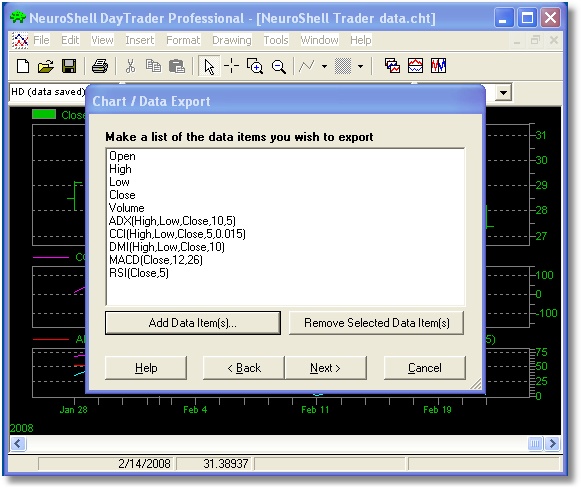Image resolution: width=582 pixels, height=490 pixels.
Task: Click the Copy icon in toolbar
Action: click(153, 66)
